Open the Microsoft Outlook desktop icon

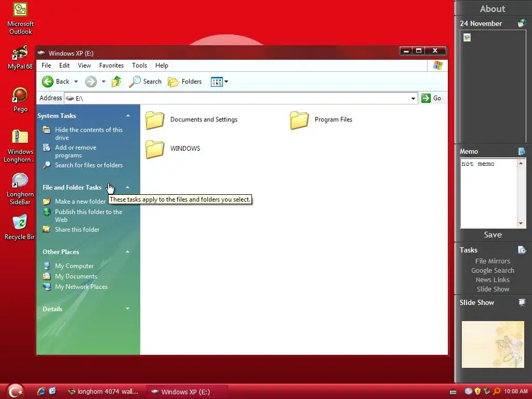[20, 19]
